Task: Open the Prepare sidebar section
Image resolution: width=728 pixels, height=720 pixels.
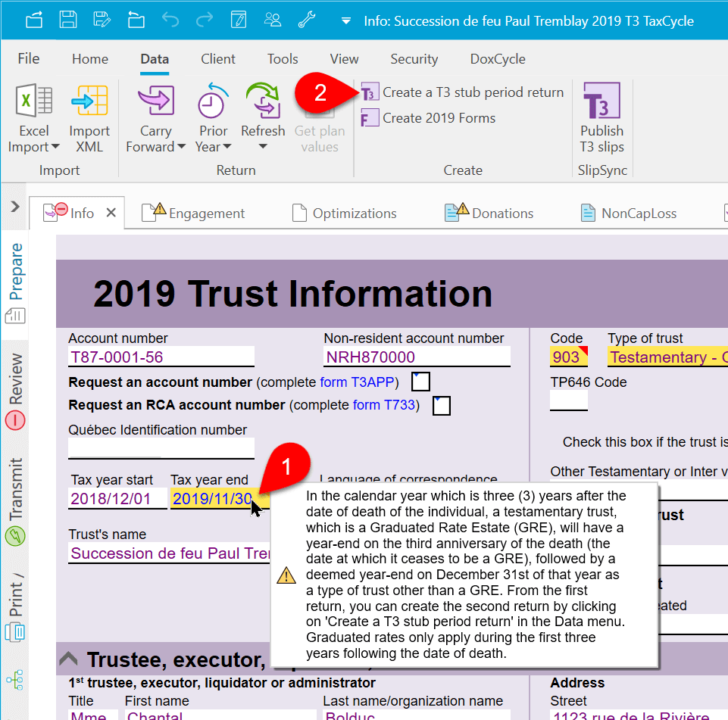Action: (x=15, y=283)
